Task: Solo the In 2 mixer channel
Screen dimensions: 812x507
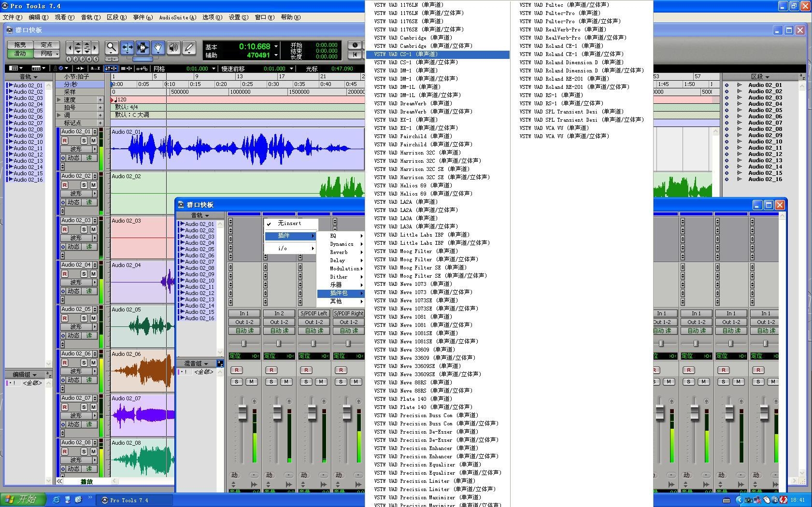Action: (x=271, y=381)
